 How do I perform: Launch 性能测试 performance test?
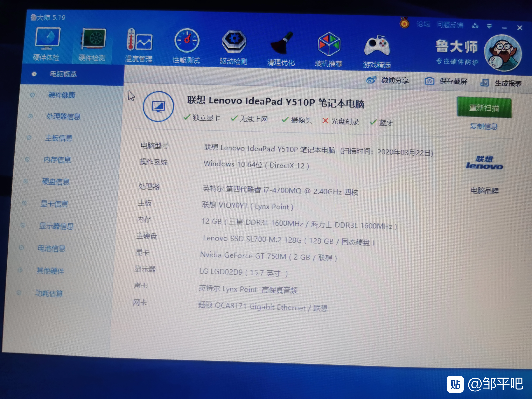click(187, 47)
